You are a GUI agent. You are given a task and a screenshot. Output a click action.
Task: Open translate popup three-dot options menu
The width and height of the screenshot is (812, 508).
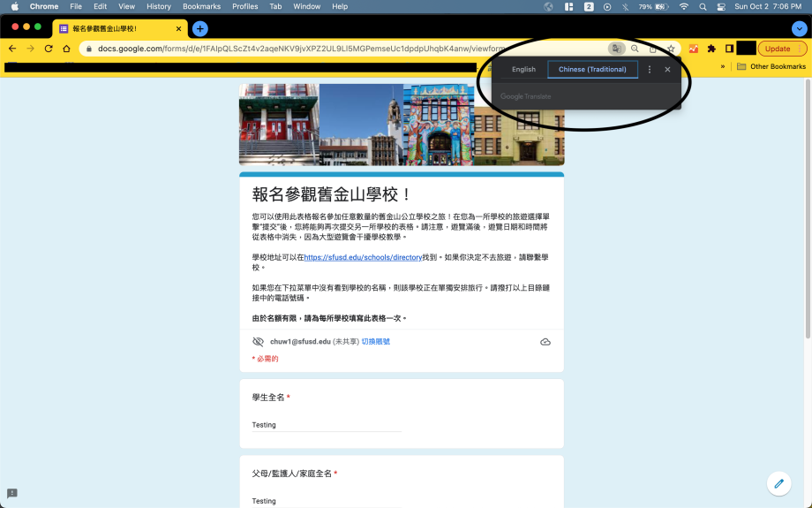tap(650, 70)
